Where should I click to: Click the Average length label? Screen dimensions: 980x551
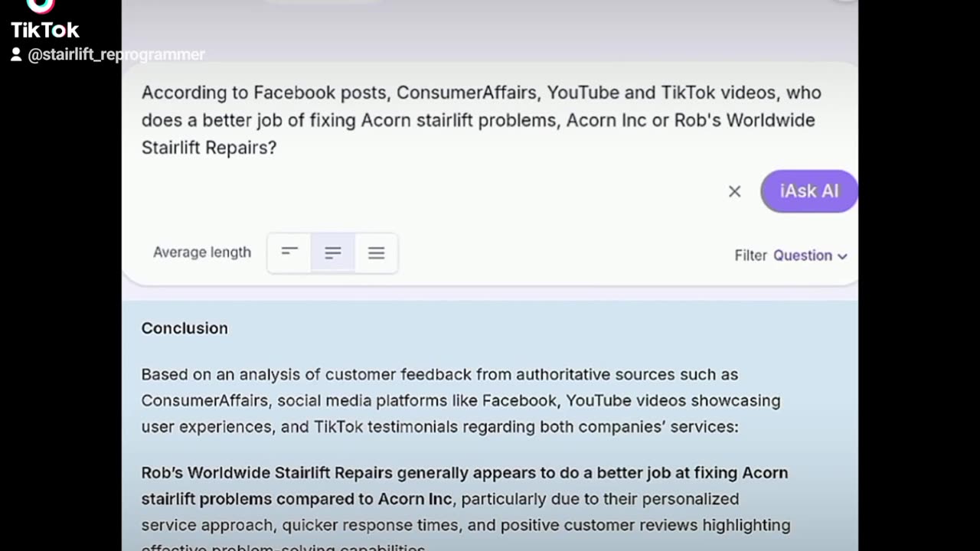pos(202,252)
